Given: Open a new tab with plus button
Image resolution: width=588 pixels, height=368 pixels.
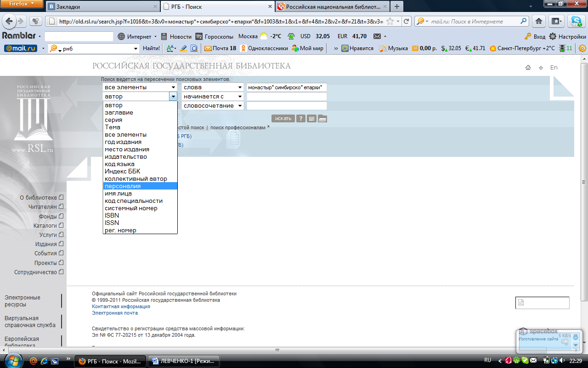Looking at the screenshot, I should [x=397, y=6].
